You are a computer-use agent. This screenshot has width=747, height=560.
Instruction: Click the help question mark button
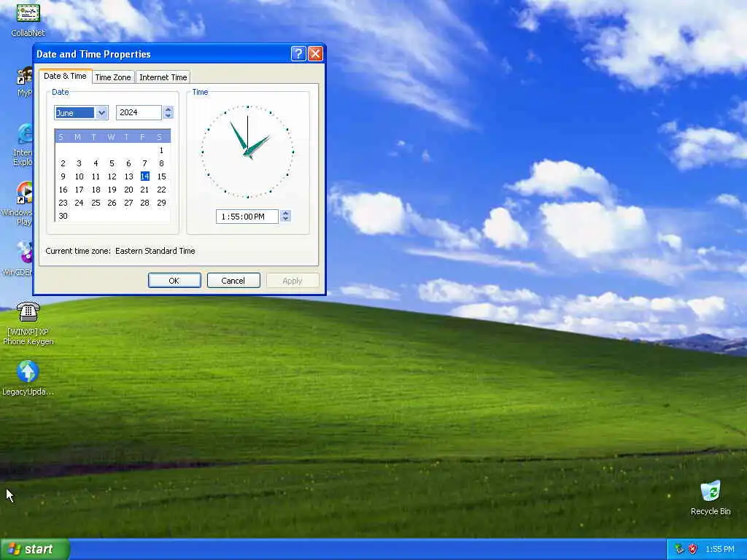298,54
